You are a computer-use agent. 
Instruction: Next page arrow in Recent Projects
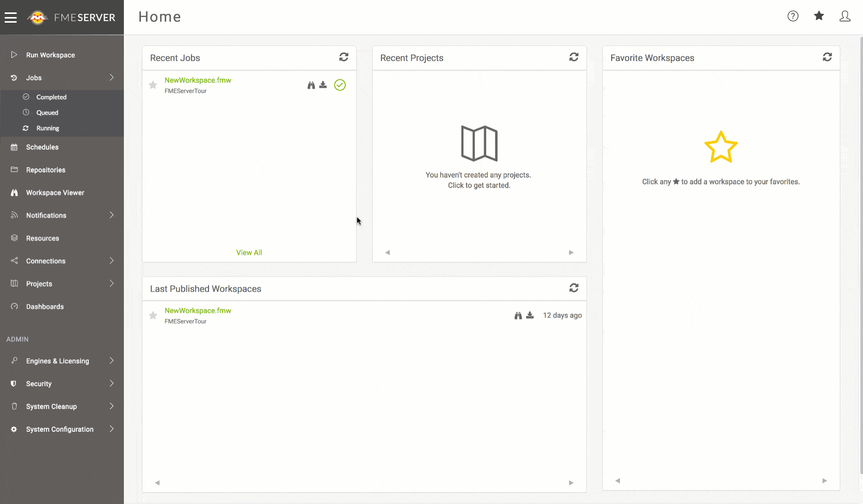pyautogui.click(x=571, y=252)
